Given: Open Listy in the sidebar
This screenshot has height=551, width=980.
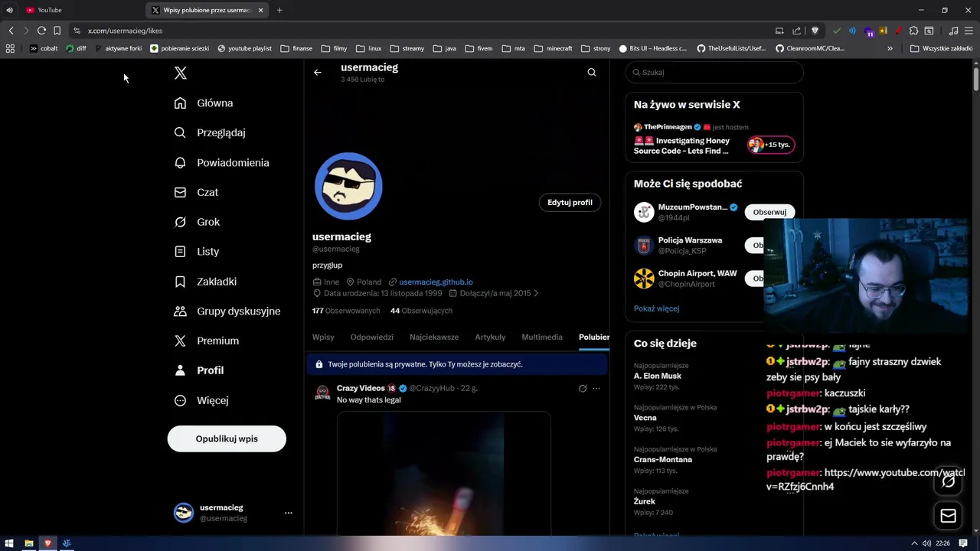Looking at the screenshot, I should click(x=197, y=251).
